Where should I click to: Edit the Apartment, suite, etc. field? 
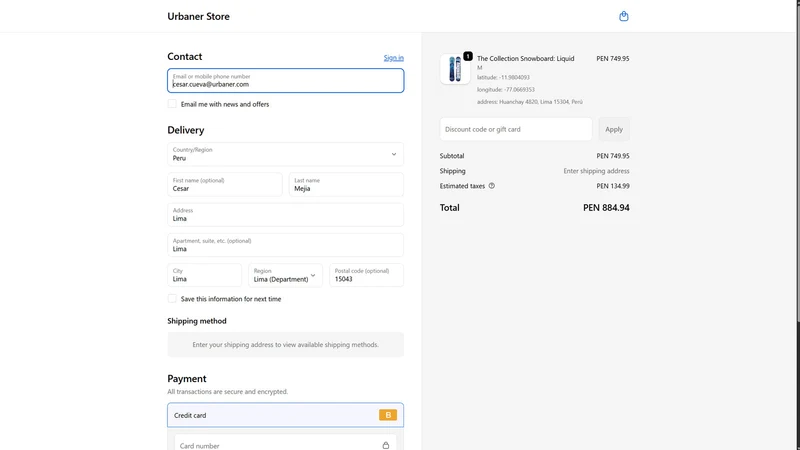pyautogui.click(x=285, y=245)
